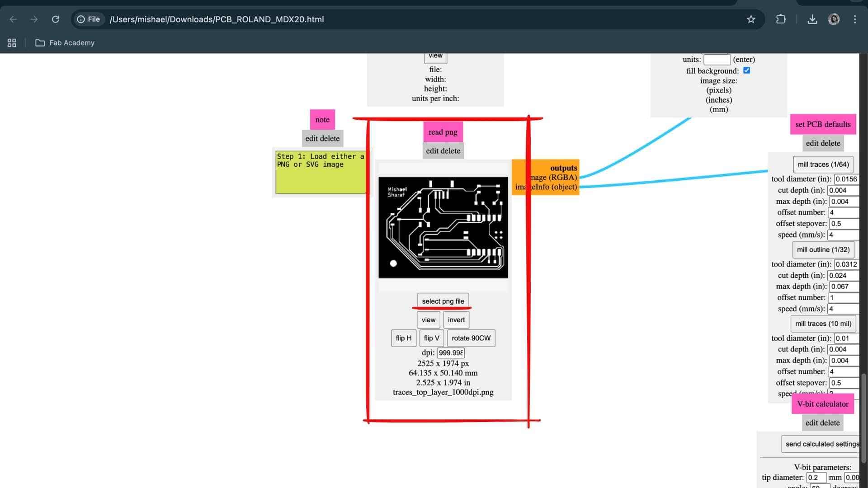The height and width of the screenshot is (488, 868).
Task: Reload the page with the refresh icon
Action: click(x=56, y=19)
